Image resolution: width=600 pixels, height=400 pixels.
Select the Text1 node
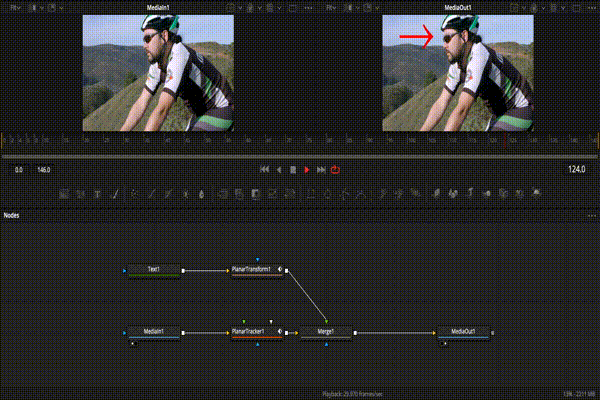[153, 269]
